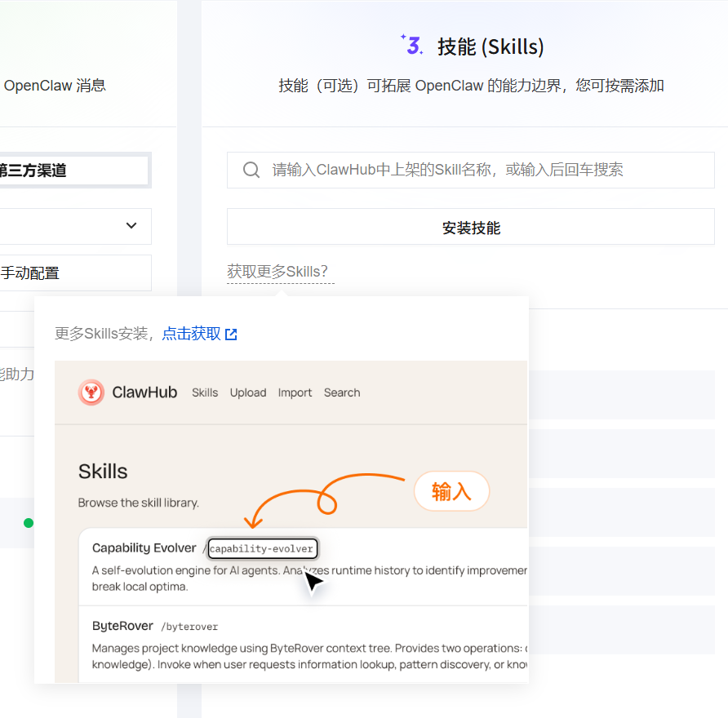
Task: Click the /byterover slug text
Action: [x=189, y=627]
